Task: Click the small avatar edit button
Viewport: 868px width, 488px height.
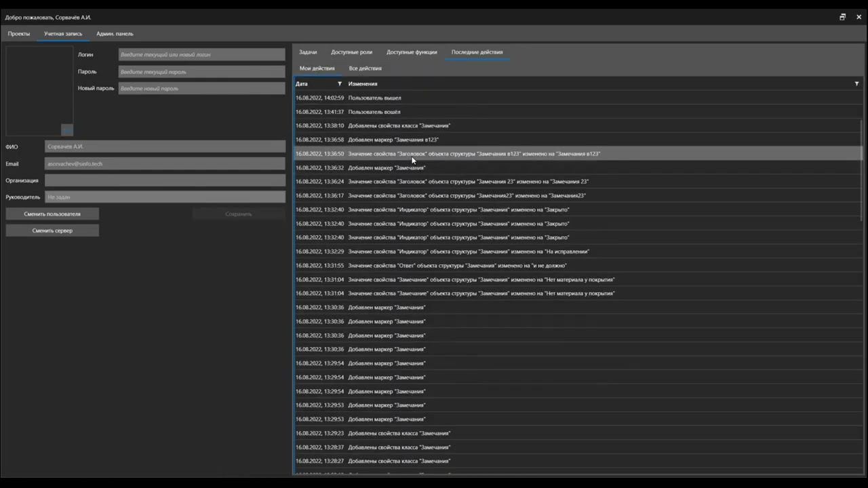Action: pyautogui.click(x=66, y=129)
